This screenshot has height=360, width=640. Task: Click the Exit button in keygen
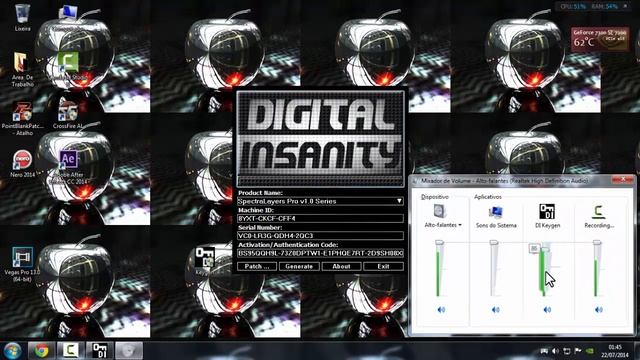(x=383, y=266)
